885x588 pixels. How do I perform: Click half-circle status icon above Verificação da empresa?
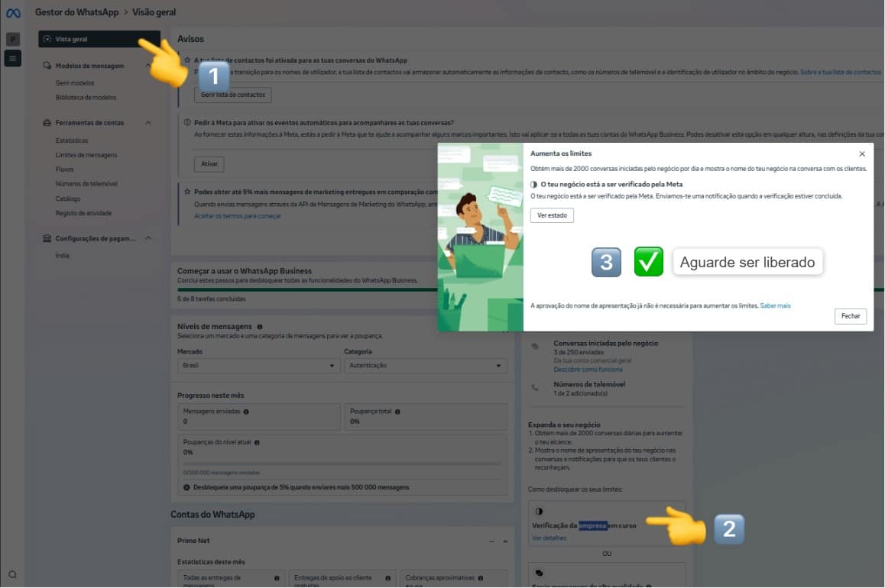coord(539,512)
